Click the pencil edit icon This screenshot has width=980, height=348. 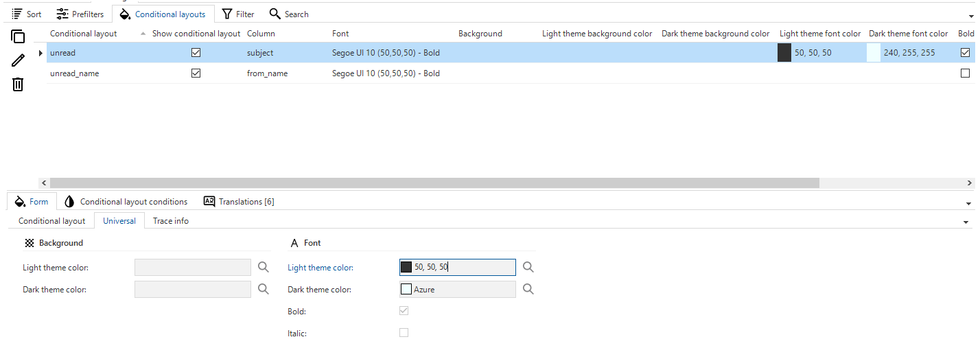pyautogui.click(x=18, y=60)
